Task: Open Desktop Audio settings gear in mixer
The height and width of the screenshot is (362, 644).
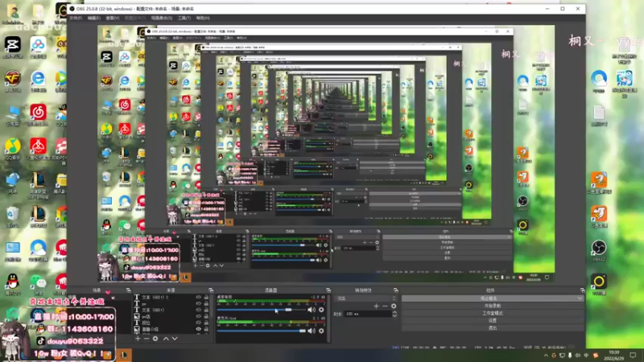Action: click(321, 310)
